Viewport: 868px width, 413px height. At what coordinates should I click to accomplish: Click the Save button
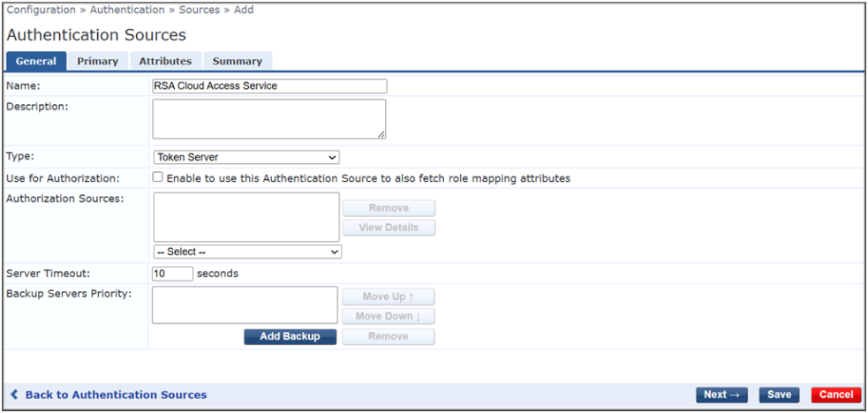(779, 394)
